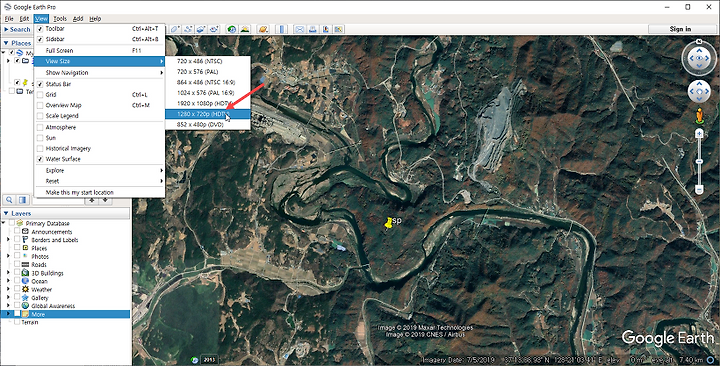Choose 852 x 480p (DVD) view size

click(x=208, y=124)
